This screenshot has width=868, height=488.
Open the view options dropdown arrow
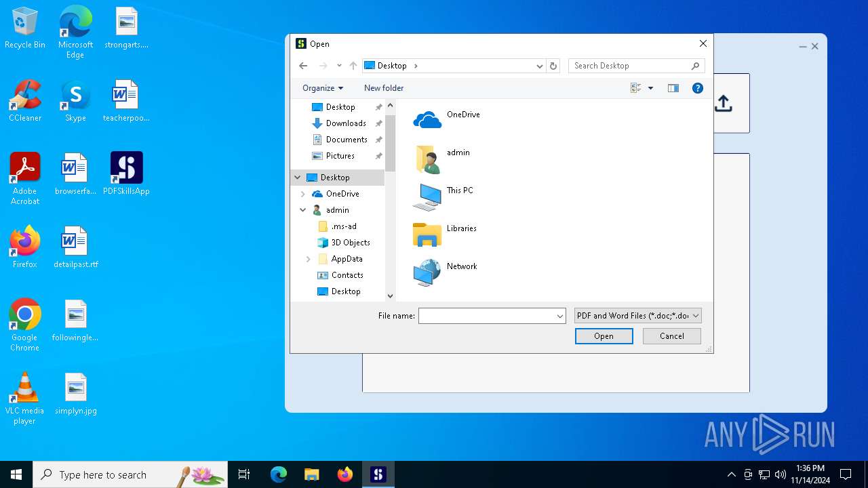click(x=650, y=88)
